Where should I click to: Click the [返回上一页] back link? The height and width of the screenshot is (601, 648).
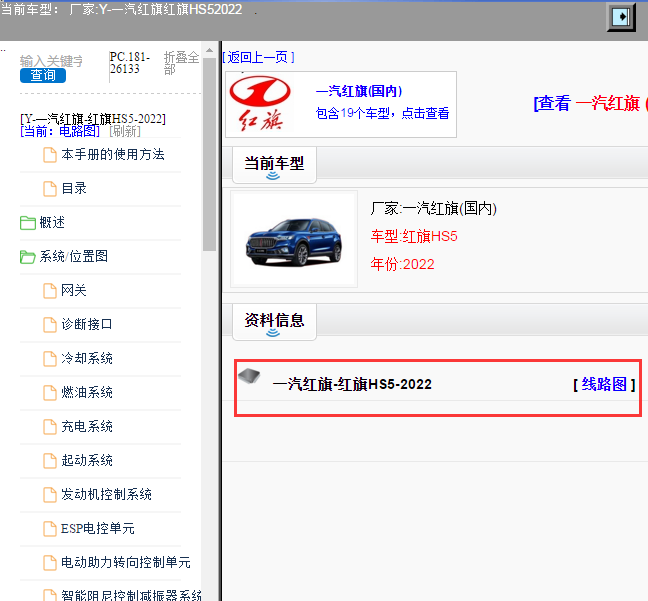click(258, 57)
